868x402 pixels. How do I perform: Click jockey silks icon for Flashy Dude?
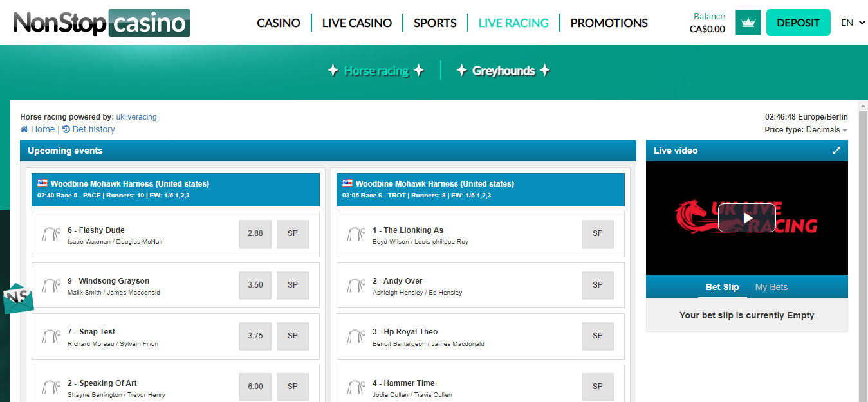51,235
